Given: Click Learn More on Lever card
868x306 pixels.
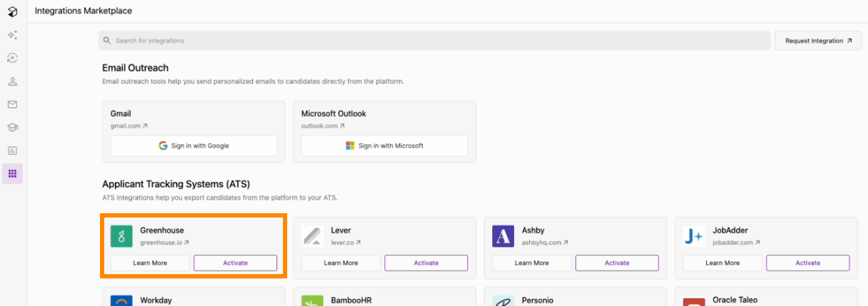Looking at the screenshot, I should pyautogui.click(x=341, y=263).
